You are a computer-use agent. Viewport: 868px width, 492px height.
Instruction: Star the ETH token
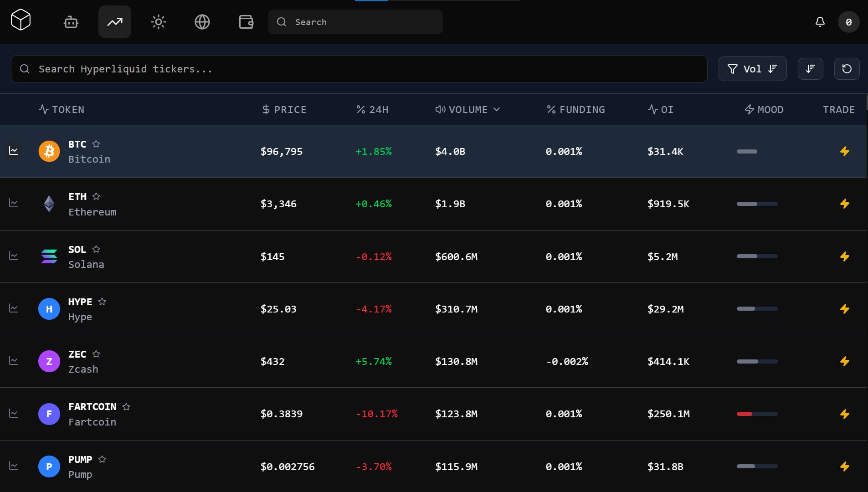[96, 196]
